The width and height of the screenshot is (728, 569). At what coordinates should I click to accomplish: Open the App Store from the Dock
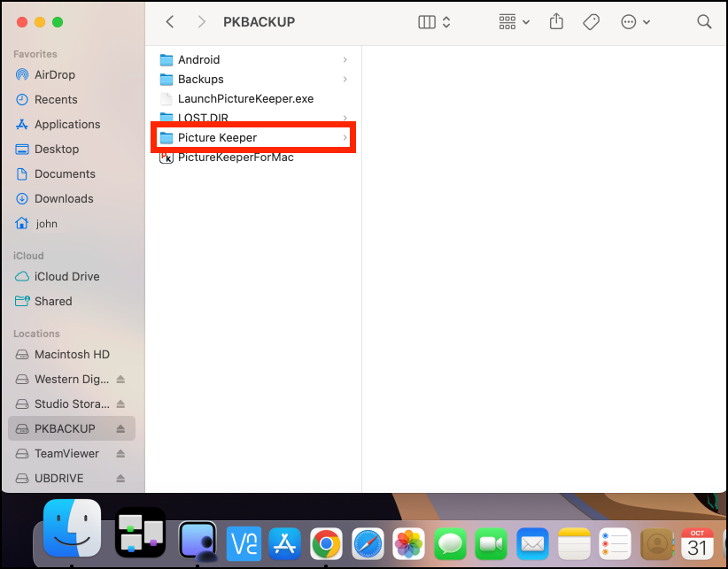[x=284, y=543]
